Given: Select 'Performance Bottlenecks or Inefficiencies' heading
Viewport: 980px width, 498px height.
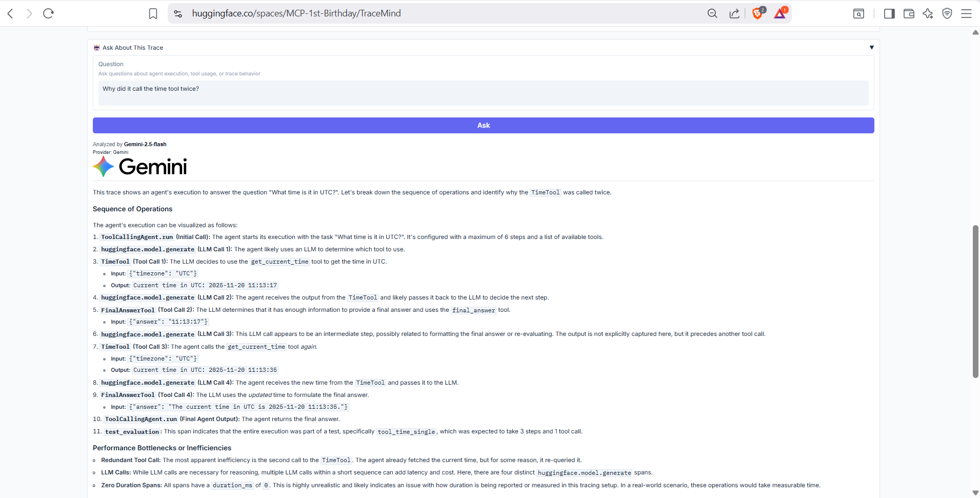Looking at the screenshot, I should (162, 448).
